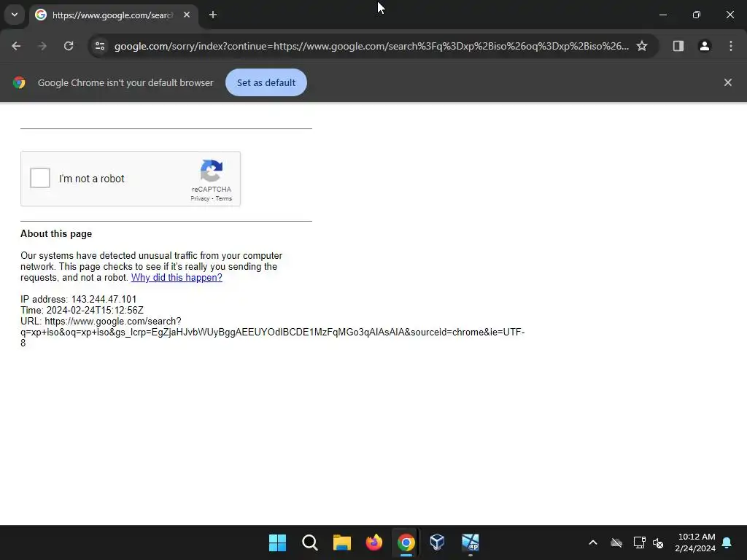
Task: Bookmark this tab with the star icon
Action: coord(642,46)
